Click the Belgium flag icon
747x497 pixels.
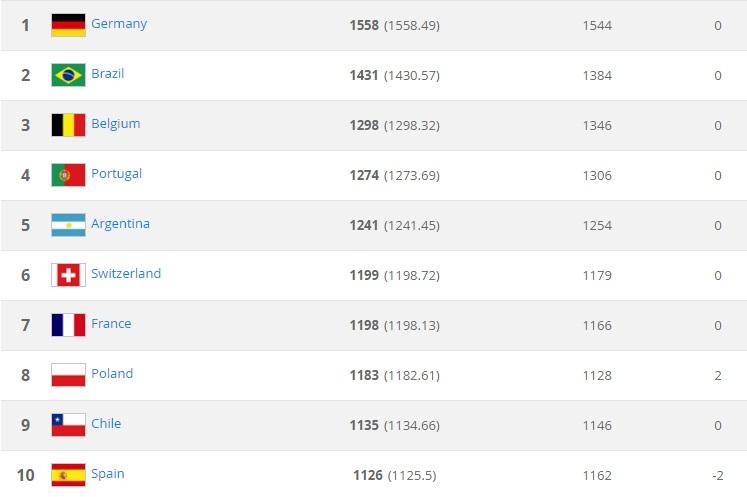pos(68,125)
